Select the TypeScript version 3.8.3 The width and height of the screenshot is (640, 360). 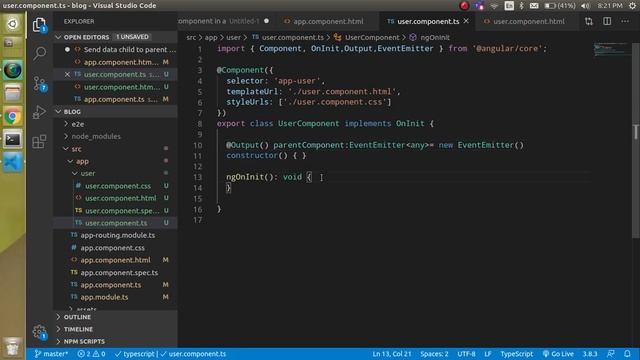[590, 354]
